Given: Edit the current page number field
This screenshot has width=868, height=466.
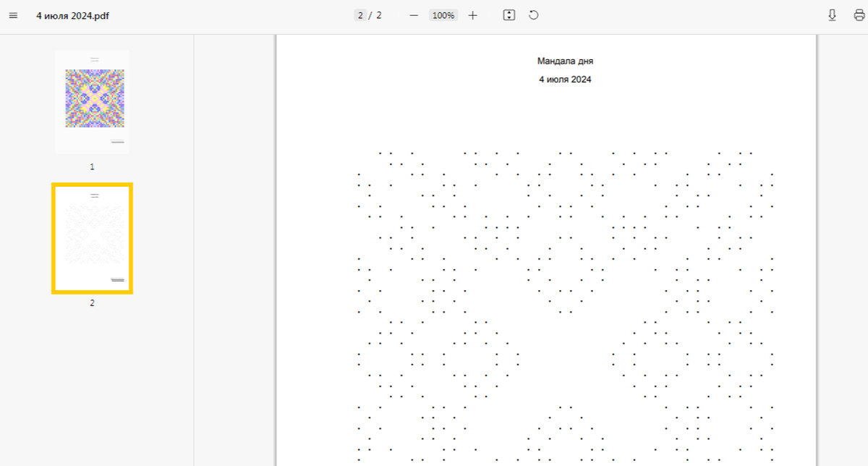Looking at the screenshot, I should pyautogui.click(x=359, y=15).
